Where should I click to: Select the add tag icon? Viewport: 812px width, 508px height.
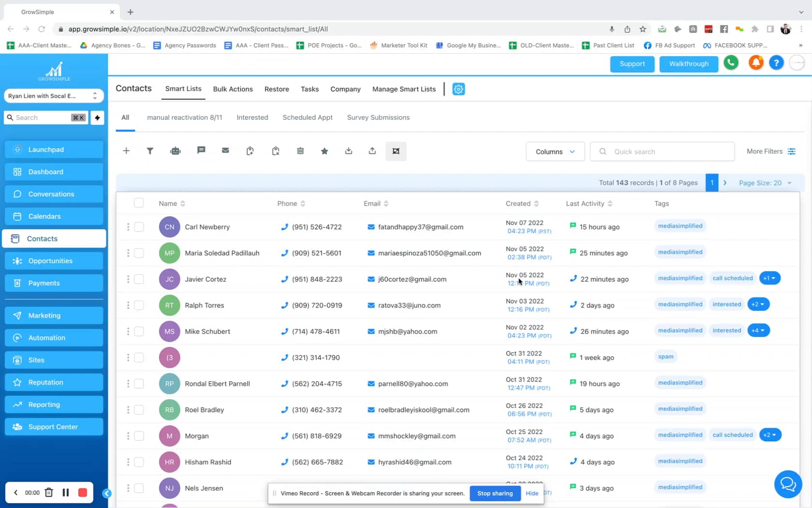coord(250,151)
